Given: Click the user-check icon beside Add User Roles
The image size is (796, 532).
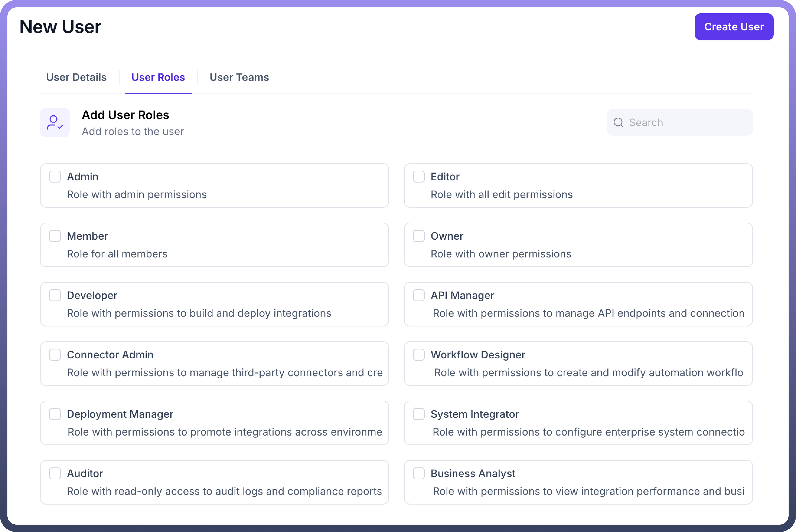Looking at the screenshot, I should coord(55,122).
